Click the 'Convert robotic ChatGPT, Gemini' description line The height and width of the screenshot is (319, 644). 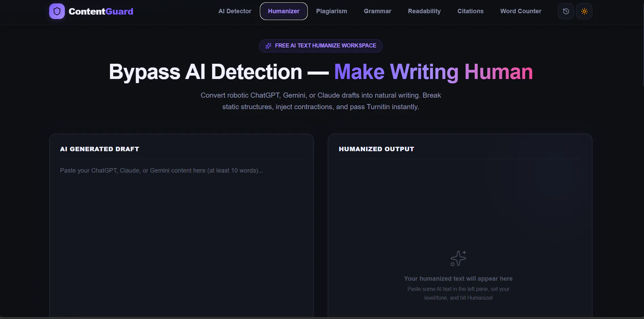(321, 95)
